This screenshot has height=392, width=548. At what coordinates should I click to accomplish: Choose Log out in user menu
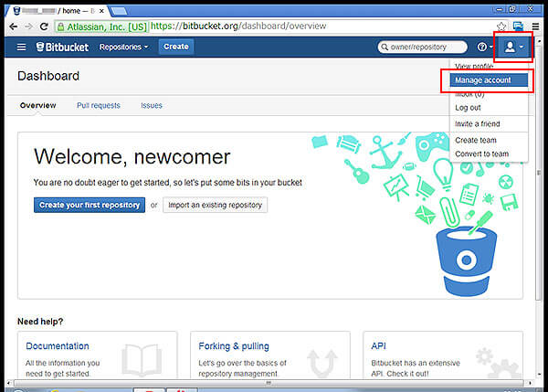468,108
